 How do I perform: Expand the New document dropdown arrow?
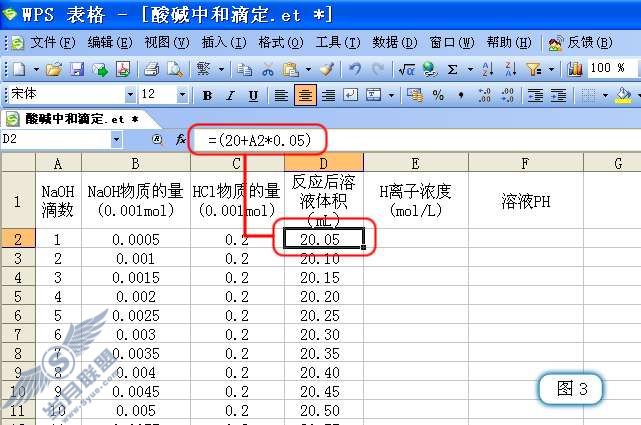click(x=36, y=69)
